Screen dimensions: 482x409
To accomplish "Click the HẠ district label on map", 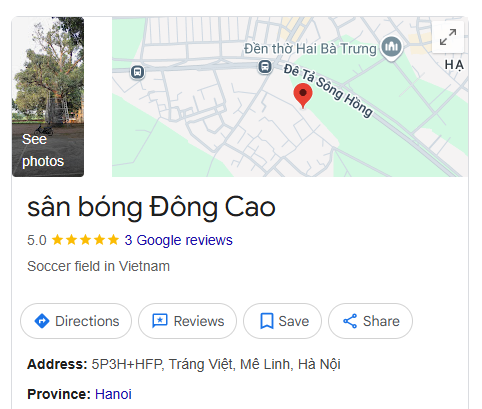I will tap(454, 65).
